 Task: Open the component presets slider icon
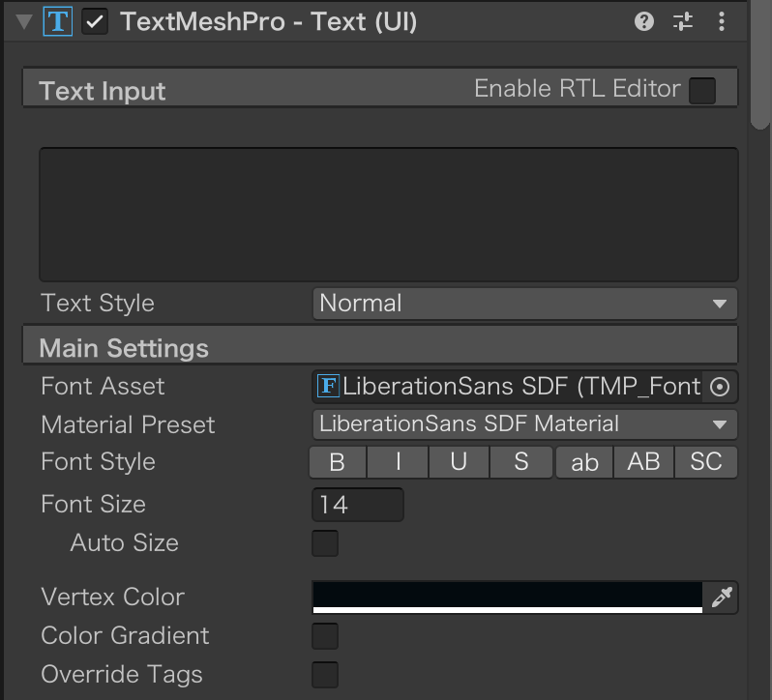click(x=683, y=21)
